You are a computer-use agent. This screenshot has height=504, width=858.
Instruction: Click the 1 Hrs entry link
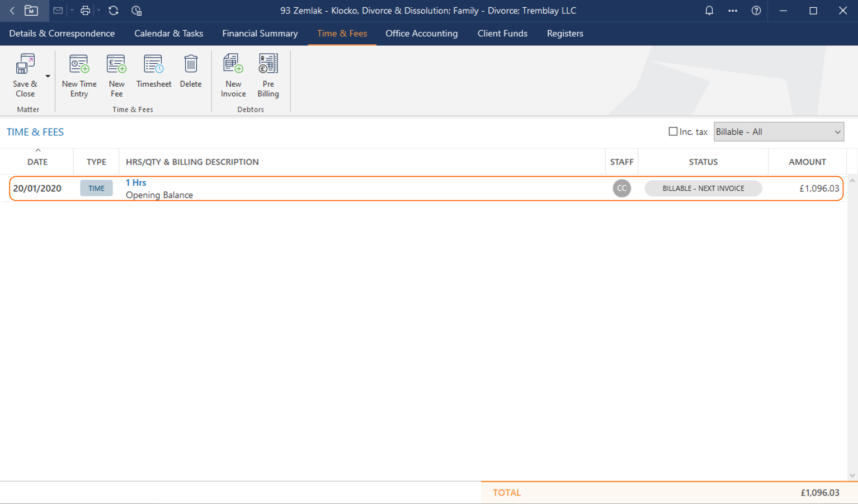[136, 182]
